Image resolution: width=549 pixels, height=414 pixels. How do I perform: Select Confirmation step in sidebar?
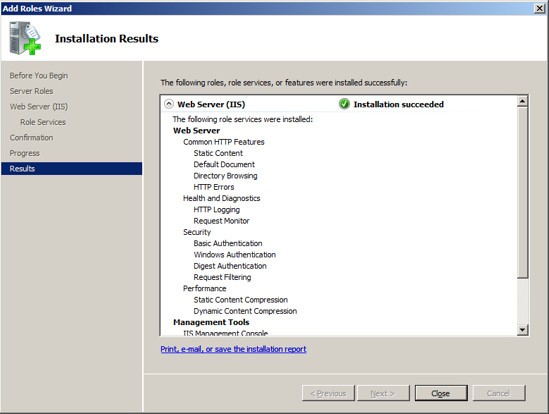coord(32,138)
